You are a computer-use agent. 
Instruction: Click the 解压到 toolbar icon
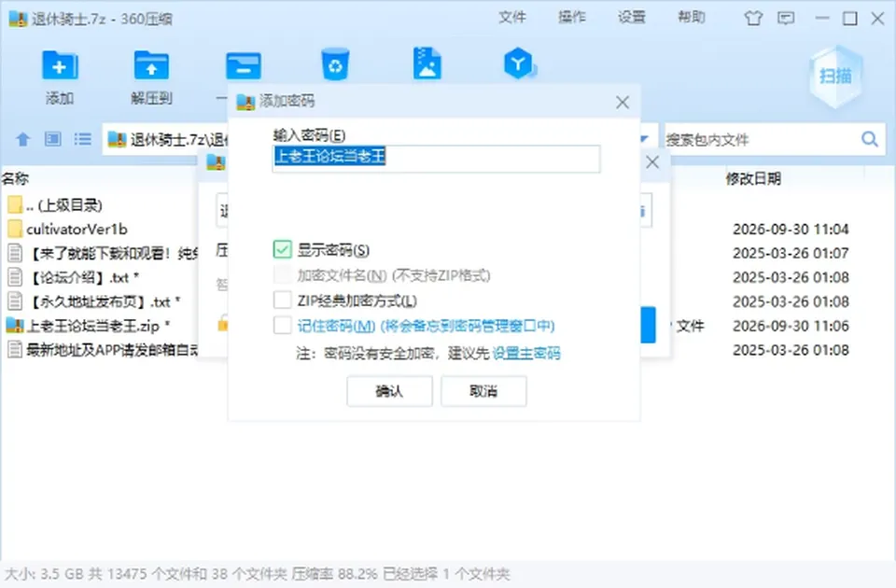(151, 65)
